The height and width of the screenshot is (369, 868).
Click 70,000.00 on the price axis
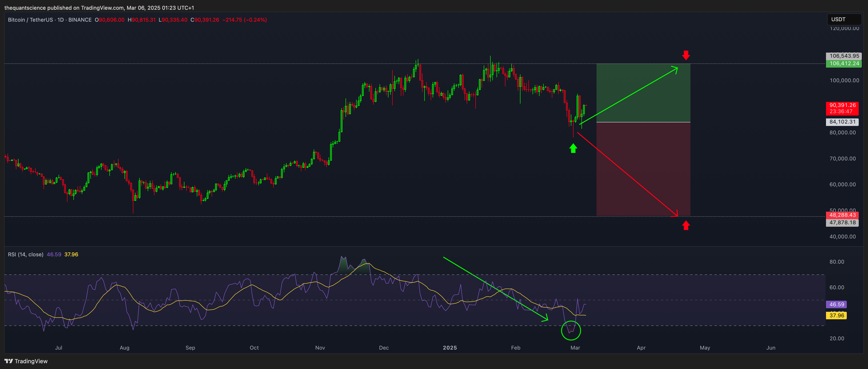point(842,159)
